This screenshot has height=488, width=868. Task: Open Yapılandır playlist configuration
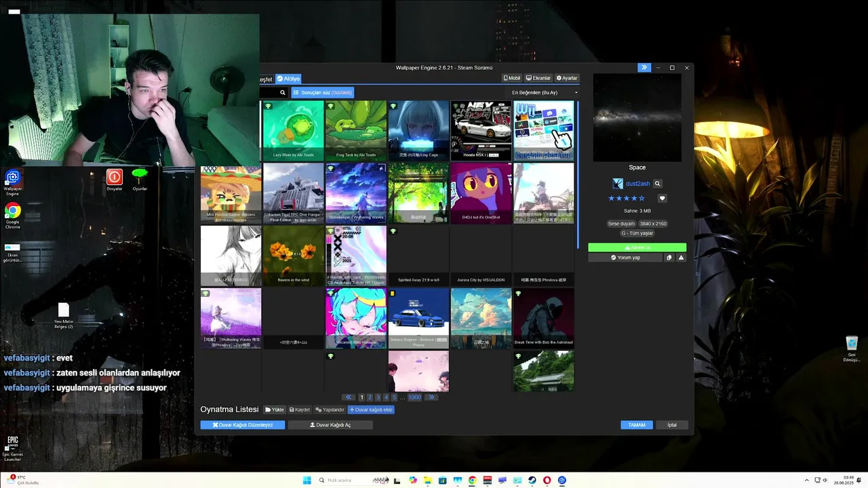tap(330, 409)
